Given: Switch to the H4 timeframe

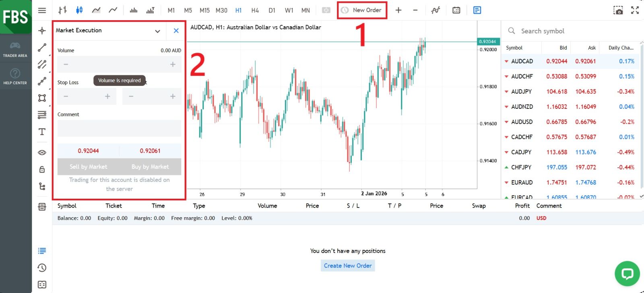Looking at the screenshot, I should [x=255, y=10].
